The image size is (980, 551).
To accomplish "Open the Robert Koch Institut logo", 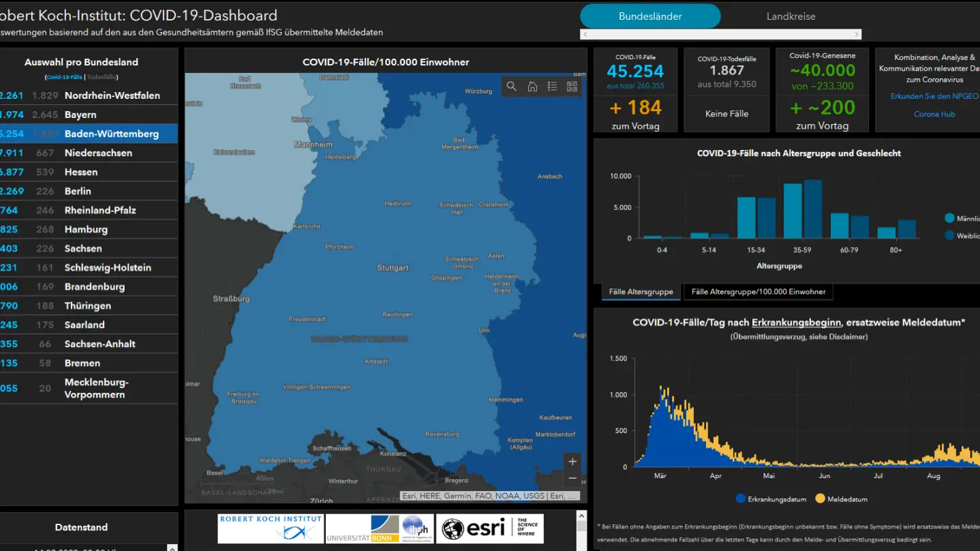I will (271, 528).
